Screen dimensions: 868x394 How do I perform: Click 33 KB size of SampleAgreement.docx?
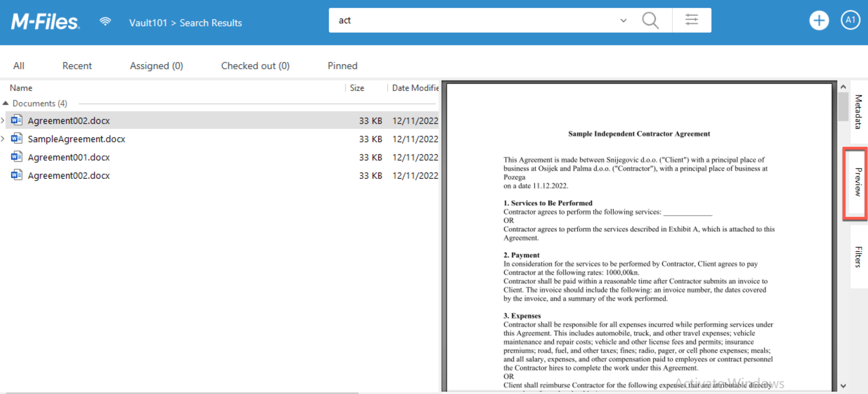click(370, 139)
